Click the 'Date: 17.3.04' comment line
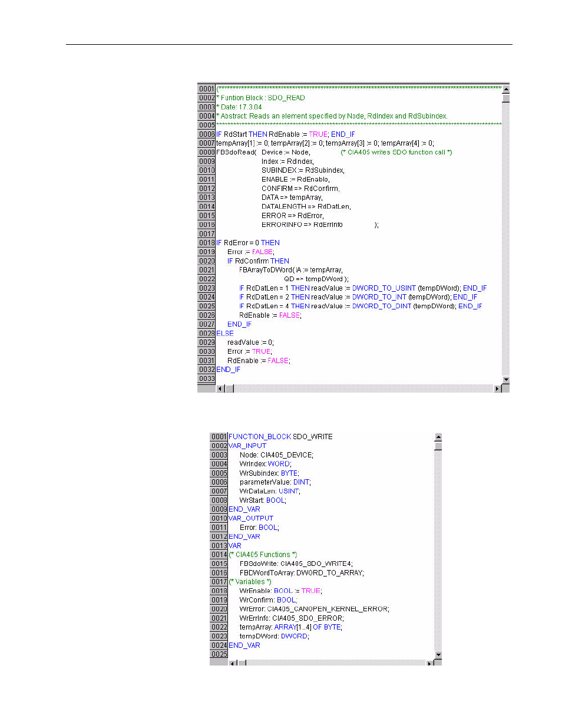Screen dimensions: 562x728 pos(239,107)
